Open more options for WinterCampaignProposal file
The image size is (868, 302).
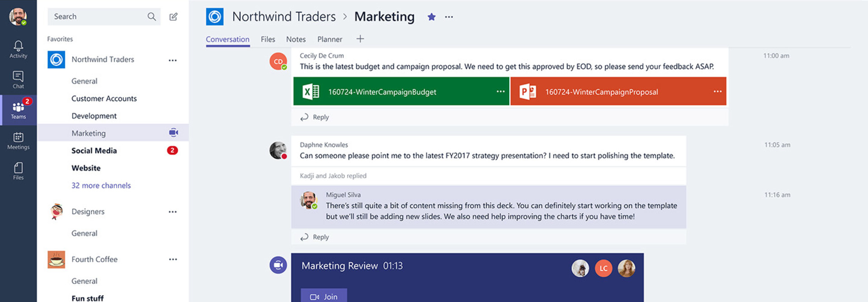pyautogui.click(x=717, y=91)
